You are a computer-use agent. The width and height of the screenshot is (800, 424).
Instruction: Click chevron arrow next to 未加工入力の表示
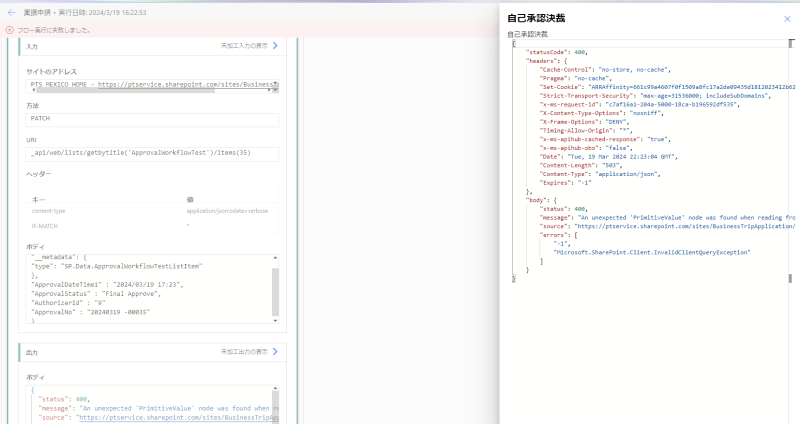pyautogui.click(x=275, y=46)
